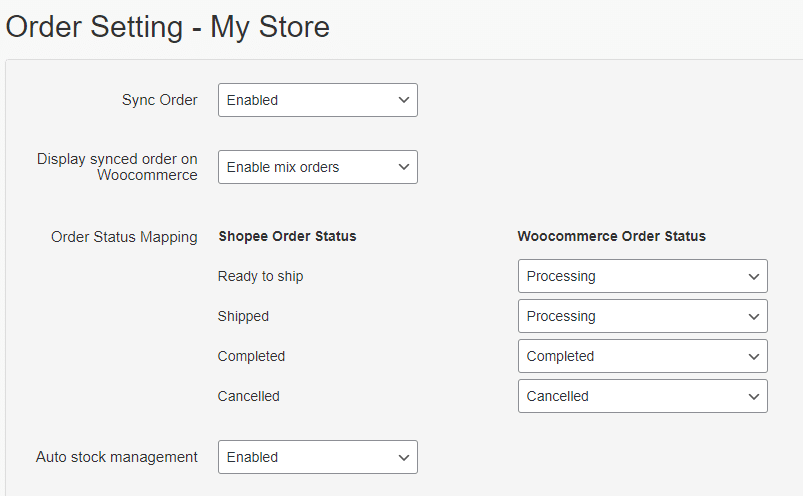Click chevron arrow on Cancelled status dropdown
The height and width of the screenshot is (496, 803).
pyautogui.click(x=754, y=396)
